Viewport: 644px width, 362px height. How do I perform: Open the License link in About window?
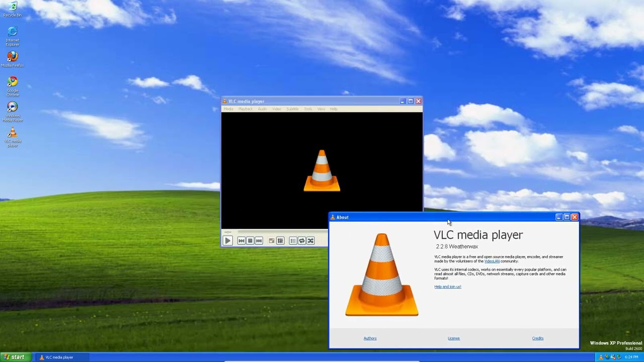[x=454, y=338]
